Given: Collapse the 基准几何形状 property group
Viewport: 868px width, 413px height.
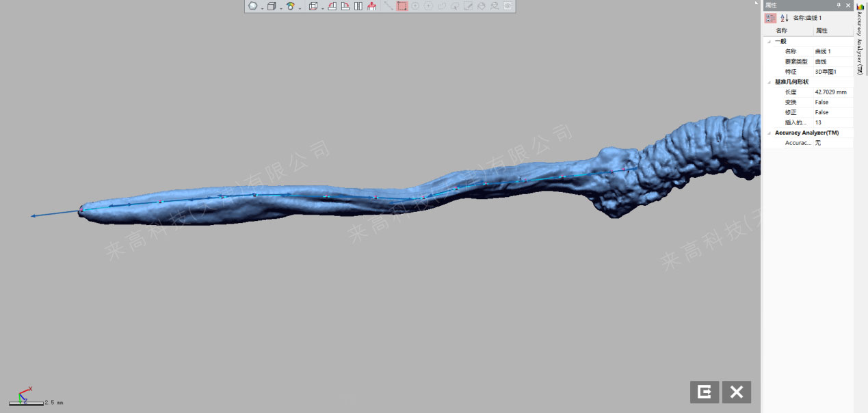Looking at the screenshot, I should (769, 82).
